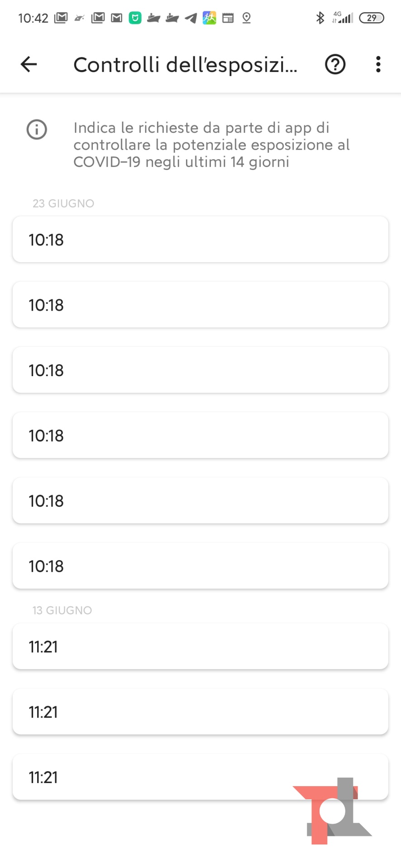Tap the green notification icon in status bar
This screenshot has height=868, width=401.
pos(135,18)
